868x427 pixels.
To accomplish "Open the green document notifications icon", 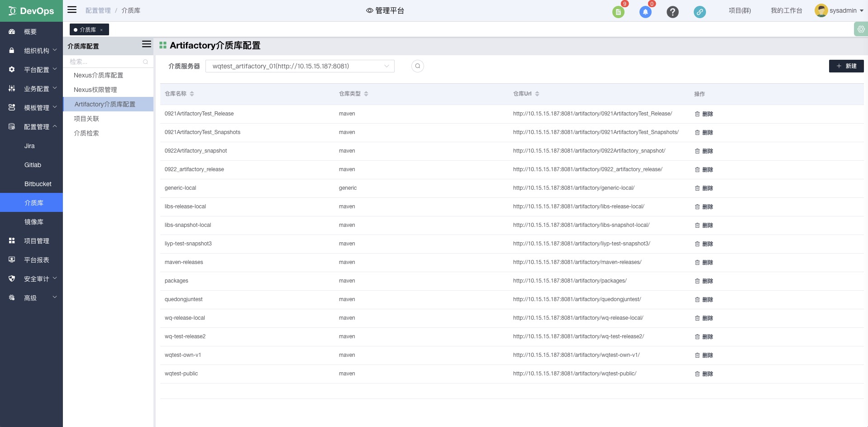I will (618, 12).
